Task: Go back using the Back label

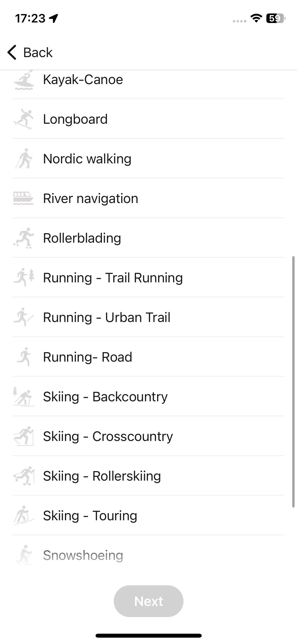Action: [38, 52]
